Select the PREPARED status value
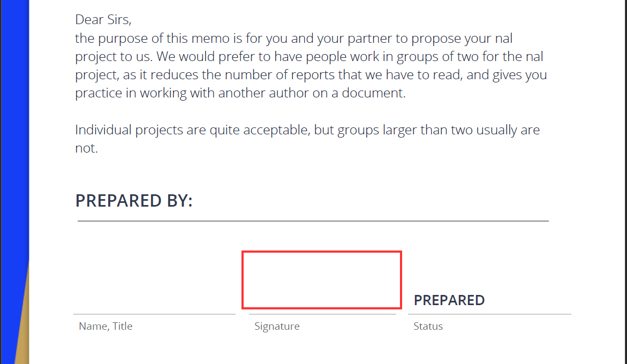 point(449,300)
